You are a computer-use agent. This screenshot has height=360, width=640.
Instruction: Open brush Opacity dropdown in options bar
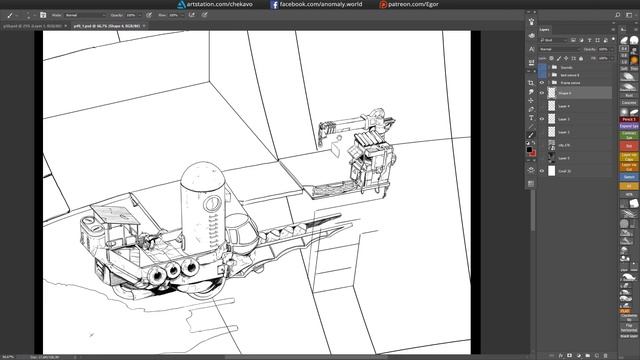(140, 15)
